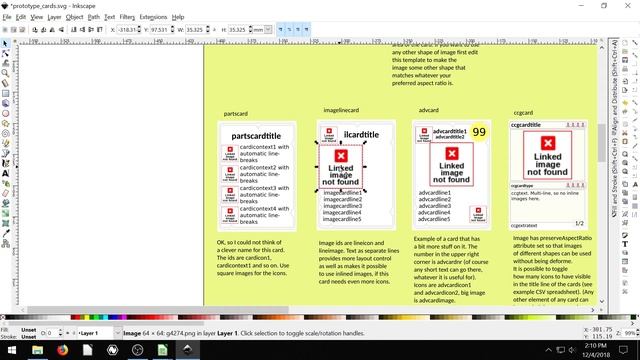This screenshot has width=640, height=360.
Task: Step the zoom percentage spinner
Action: click(638, 333)
